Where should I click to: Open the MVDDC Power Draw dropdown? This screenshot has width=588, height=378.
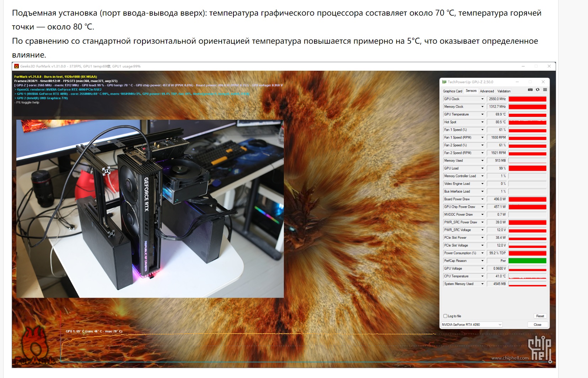(482, 215)
